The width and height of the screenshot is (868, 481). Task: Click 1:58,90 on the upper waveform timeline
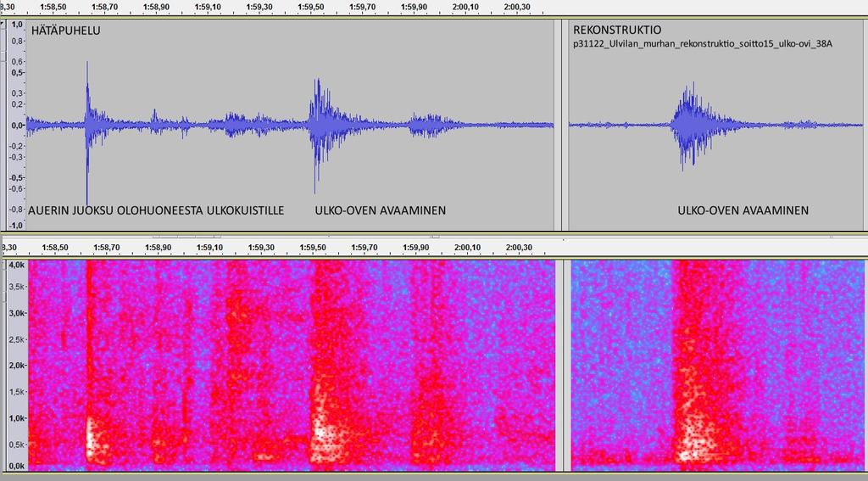click(x=156, y=7)
